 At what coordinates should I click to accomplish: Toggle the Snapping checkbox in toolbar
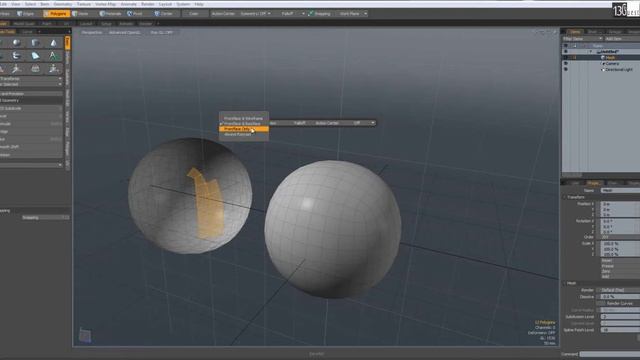pos(311,13)
